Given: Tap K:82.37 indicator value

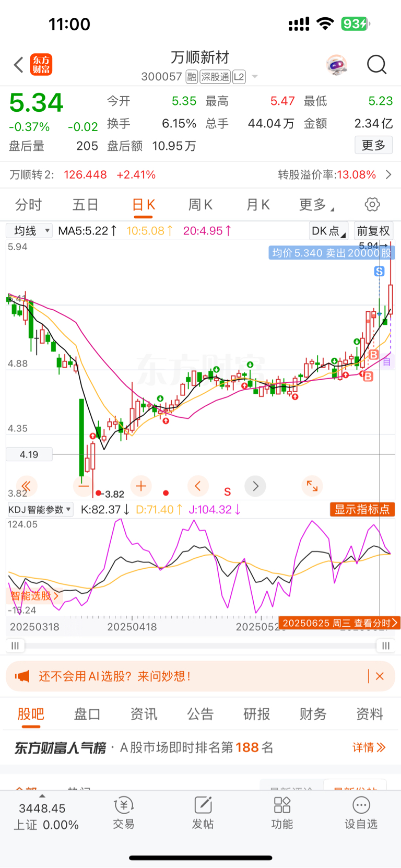Looking at the screenshot, I should 105,510.
